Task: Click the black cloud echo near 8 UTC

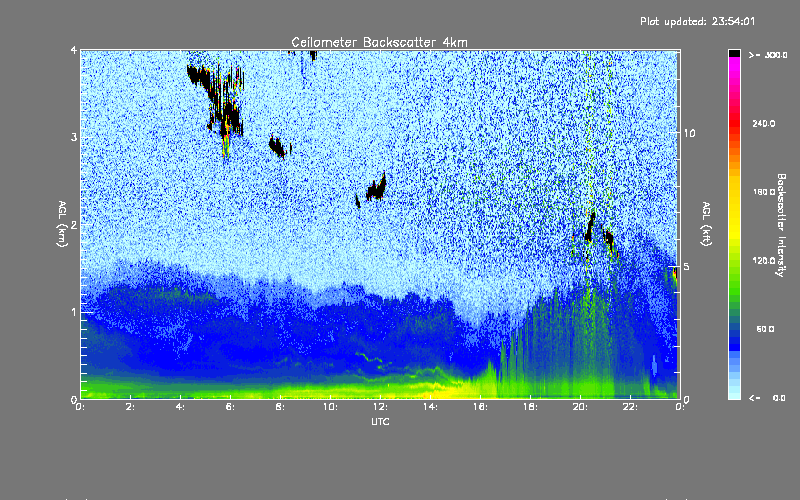Action: (x=277, y=147)
